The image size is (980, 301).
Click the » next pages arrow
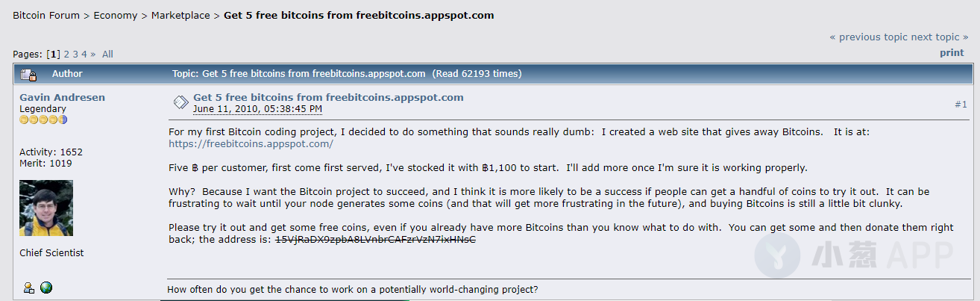pyautogui.click(x=92, y=54)
